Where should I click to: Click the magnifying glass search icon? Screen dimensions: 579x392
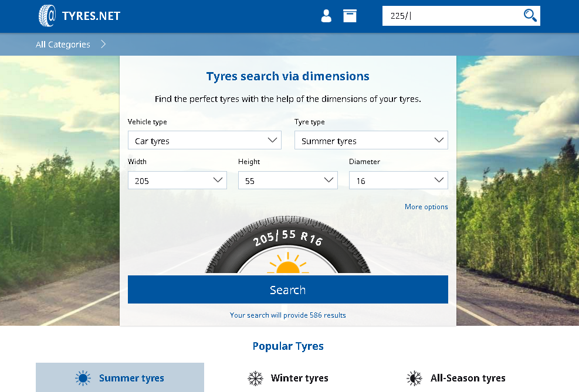[530, 16]
